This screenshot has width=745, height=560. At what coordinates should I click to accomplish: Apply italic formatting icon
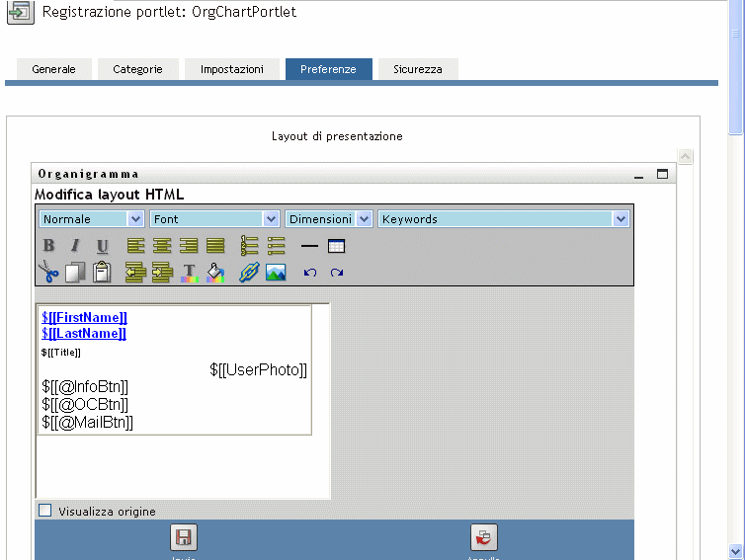pos(75,246)
